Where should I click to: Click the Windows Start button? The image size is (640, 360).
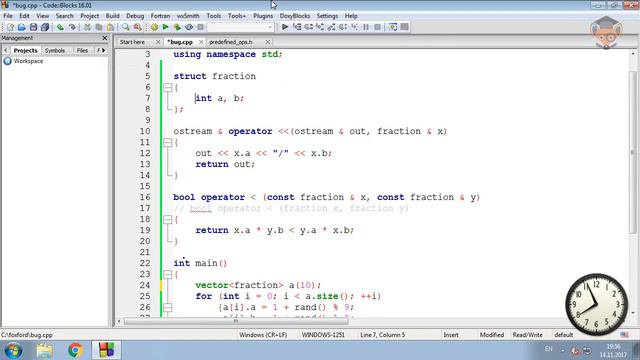[x=13, y=351]
